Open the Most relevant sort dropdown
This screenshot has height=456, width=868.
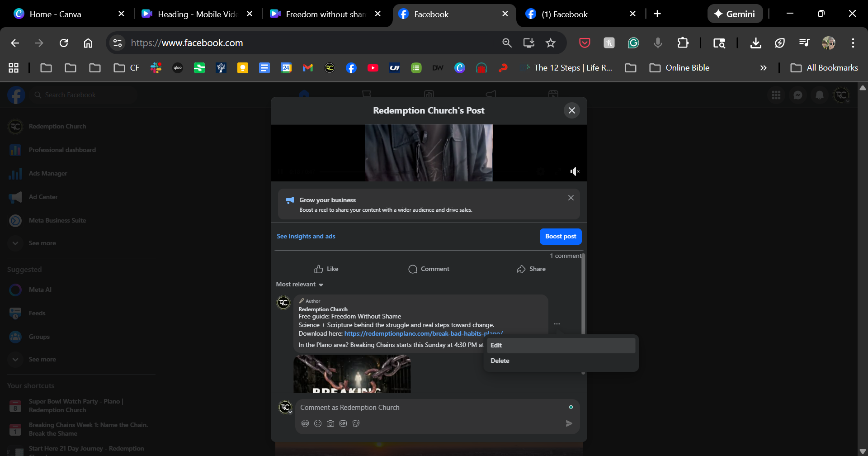300,285
